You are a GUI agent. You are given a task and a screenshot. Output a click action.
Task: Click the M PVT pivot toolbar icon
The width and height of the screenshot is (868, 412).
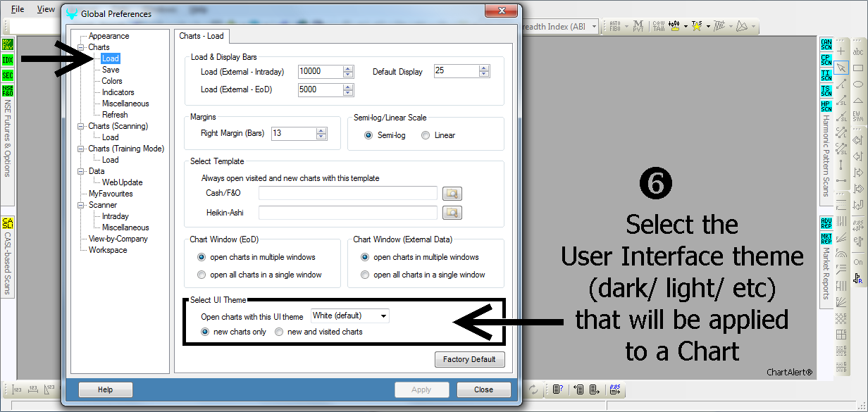(638, 27)
